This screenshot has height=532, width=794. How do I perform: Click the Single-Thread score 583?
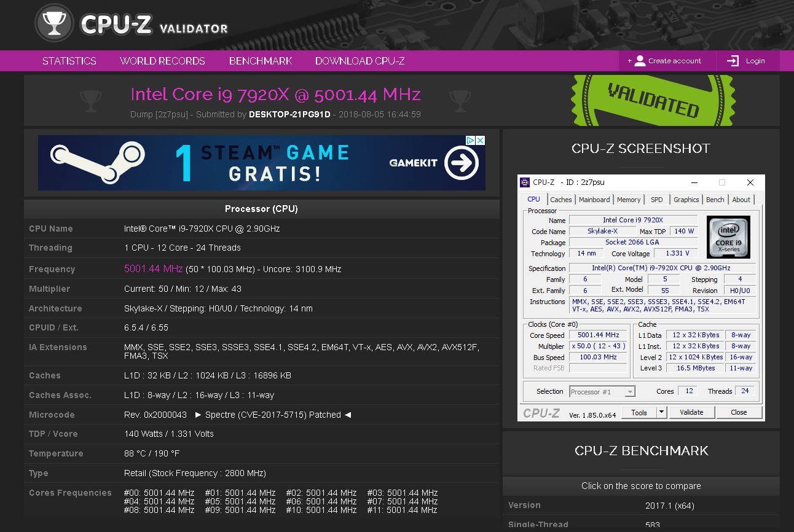tap(653, 525)
